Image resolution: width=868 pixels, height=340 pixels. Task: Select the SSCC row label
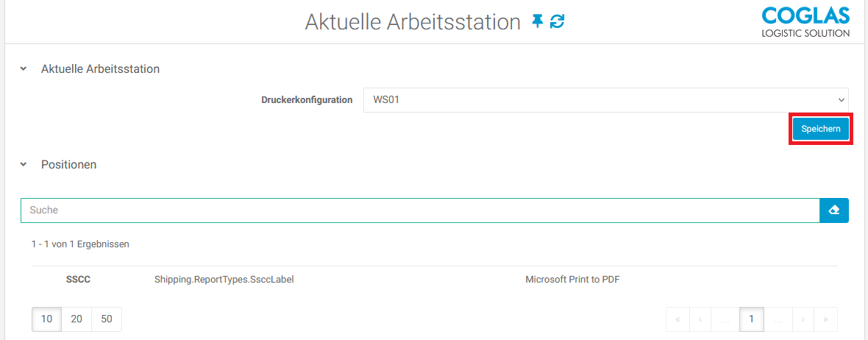(78, 280)
